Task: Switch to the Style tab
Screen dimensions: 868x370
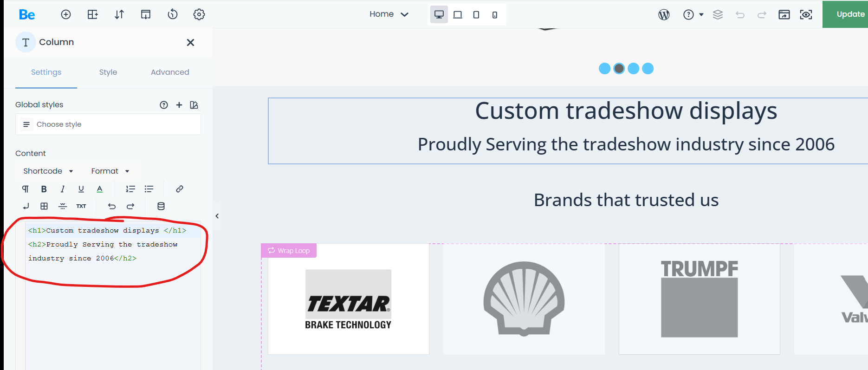Action: (x=108, y=72)
